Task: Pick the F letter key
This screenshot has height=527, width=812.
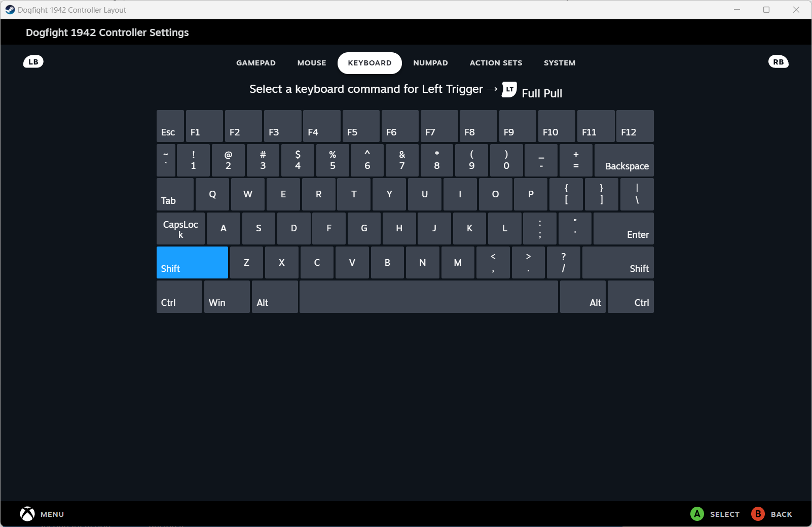Action: [x=329, y=229]
